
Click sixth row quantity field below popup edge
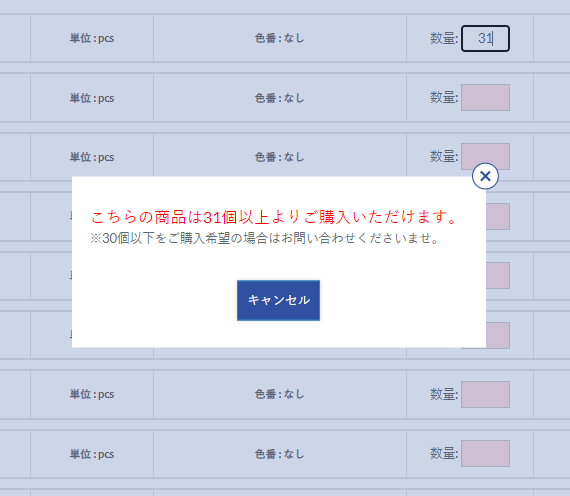pyautogui.click(x=498, y=335)
